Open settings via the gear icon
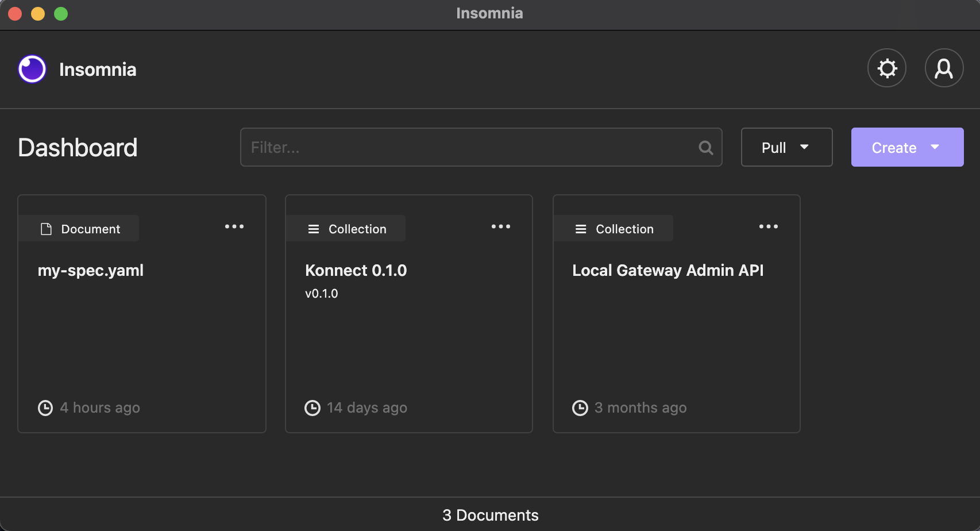 tap(887, 68)
